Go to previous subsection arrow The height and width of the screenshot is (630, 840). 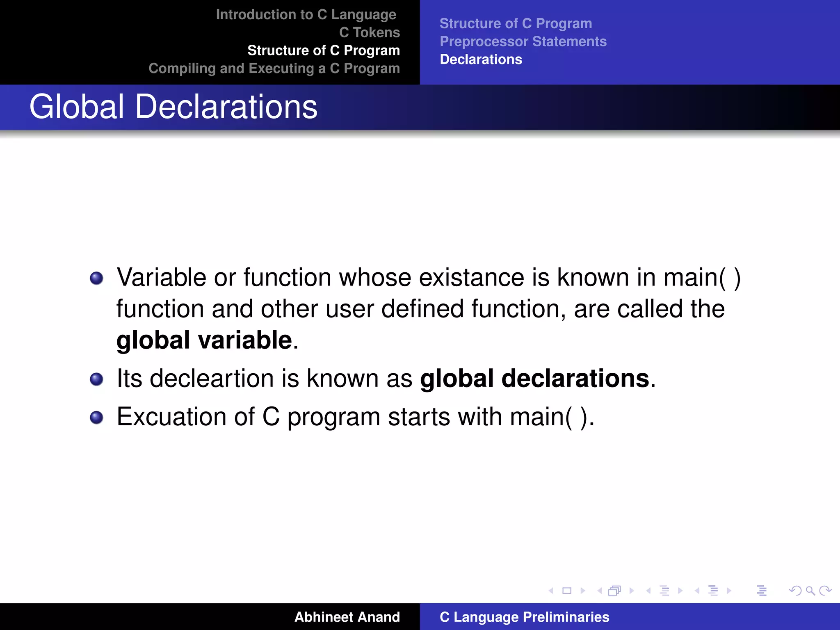click(648, 591)
